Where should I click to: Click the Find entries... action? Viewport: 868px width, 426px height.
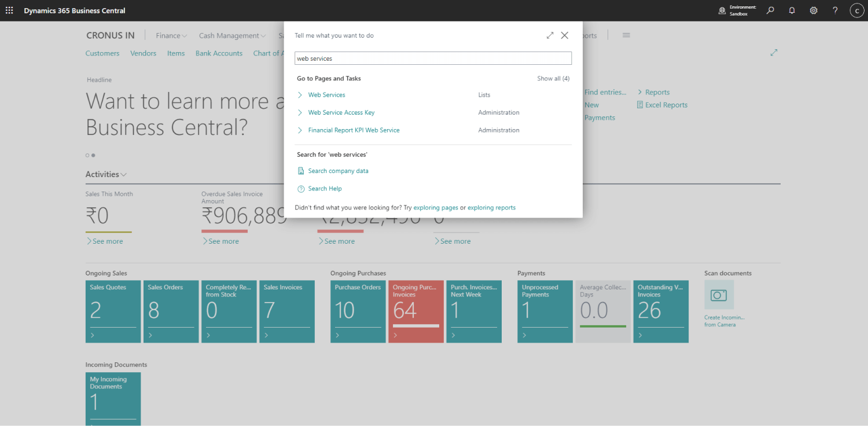605,92
